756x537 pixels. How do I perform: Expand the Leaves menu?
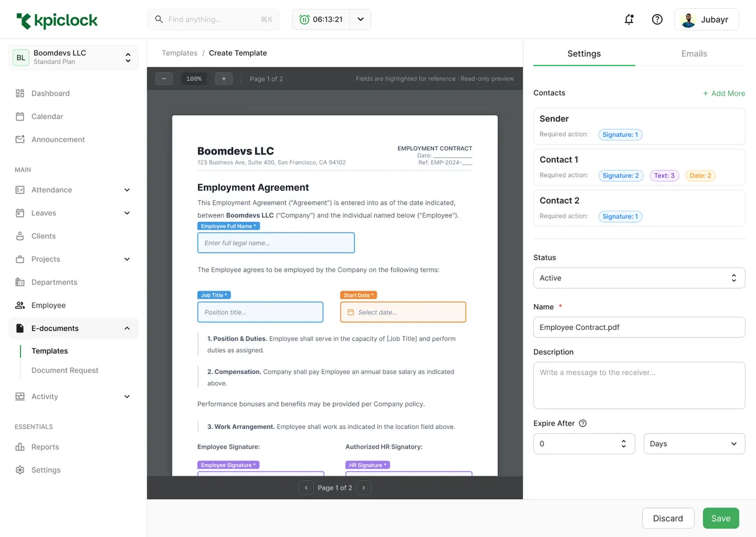[127, 213]
